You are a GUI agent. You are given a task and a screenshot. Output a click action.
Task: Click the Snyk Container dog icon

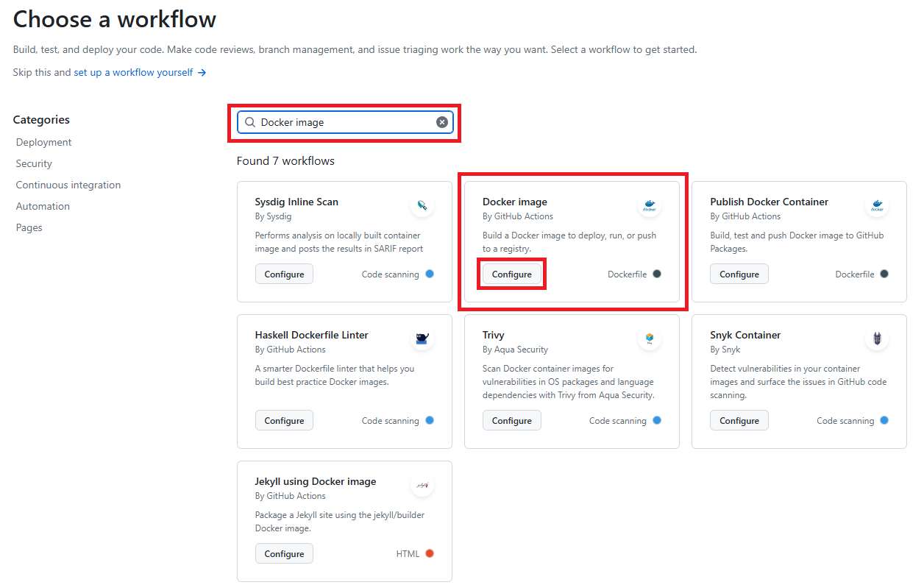click(877, 339)
